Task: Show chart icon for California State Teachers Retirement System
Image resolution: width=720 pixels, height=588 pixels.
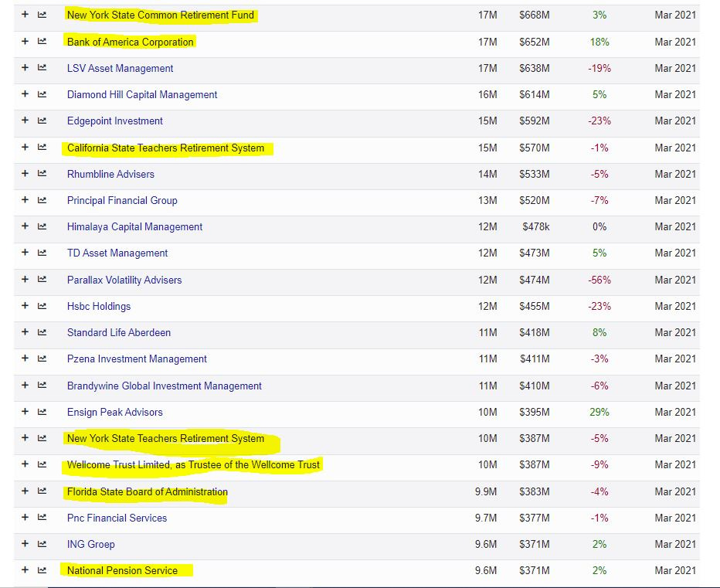Action: 42,147
